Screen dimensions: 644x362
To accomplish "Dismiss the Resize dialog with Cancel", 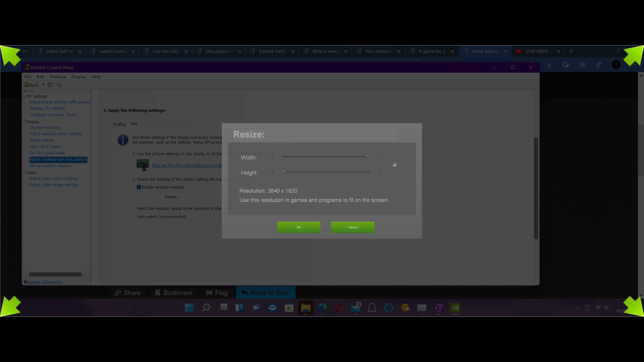I will click(353, 227).
